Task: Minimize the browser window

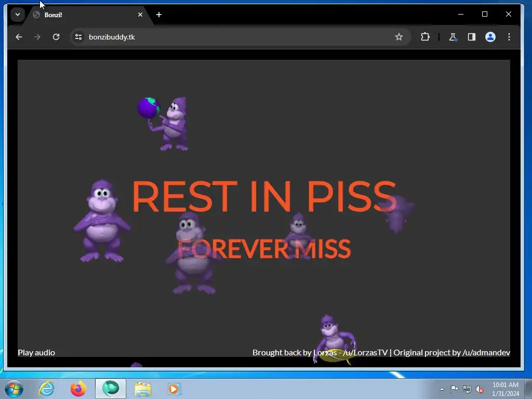Action: (x=461, y=14)
